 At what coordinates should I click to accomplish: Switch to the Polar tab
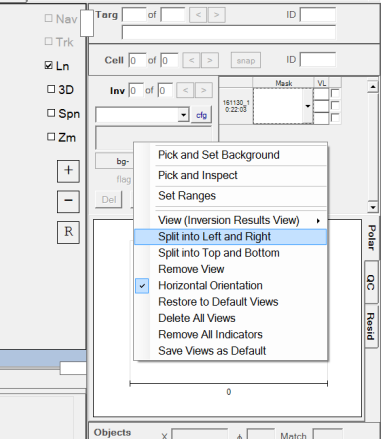[x=371, y=237]
